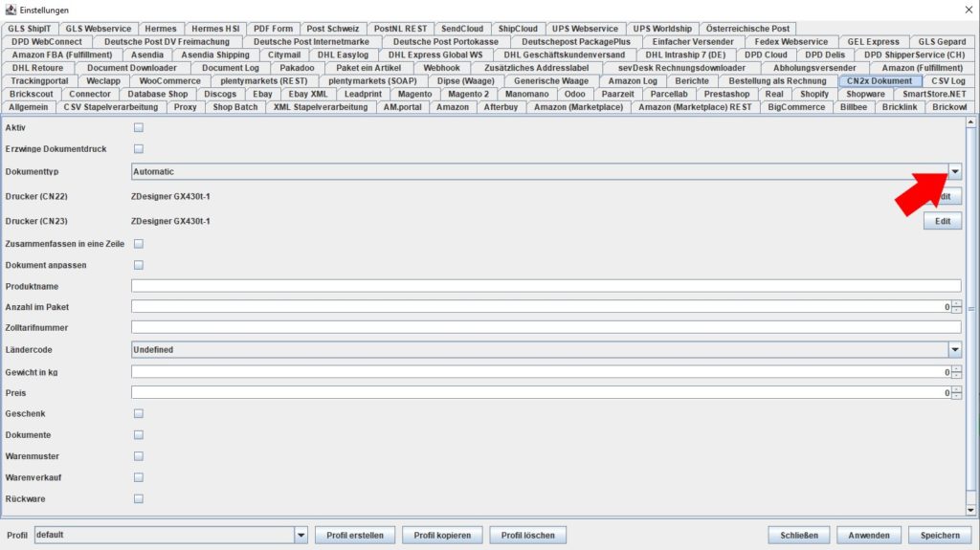This screenshot has height=550, width=980.
Task: Open the Dokumenttyp dropdown arrow
Action: [x=955, y=171]
